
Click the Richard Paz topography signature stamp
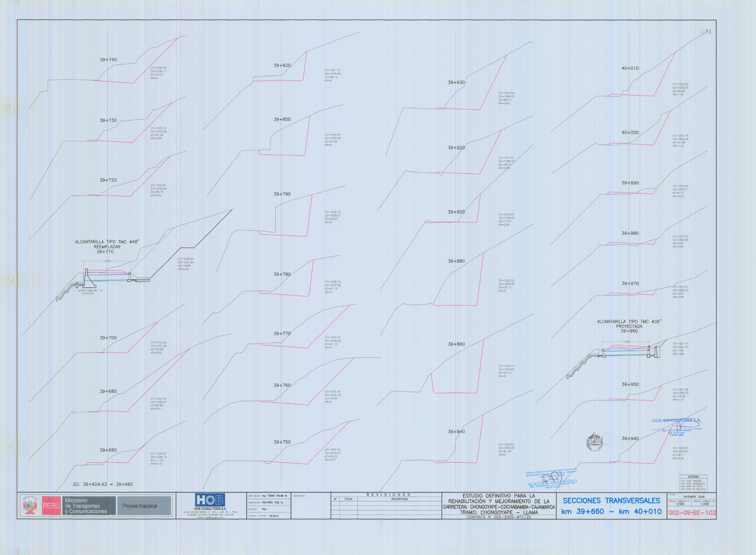pos(552,478)
